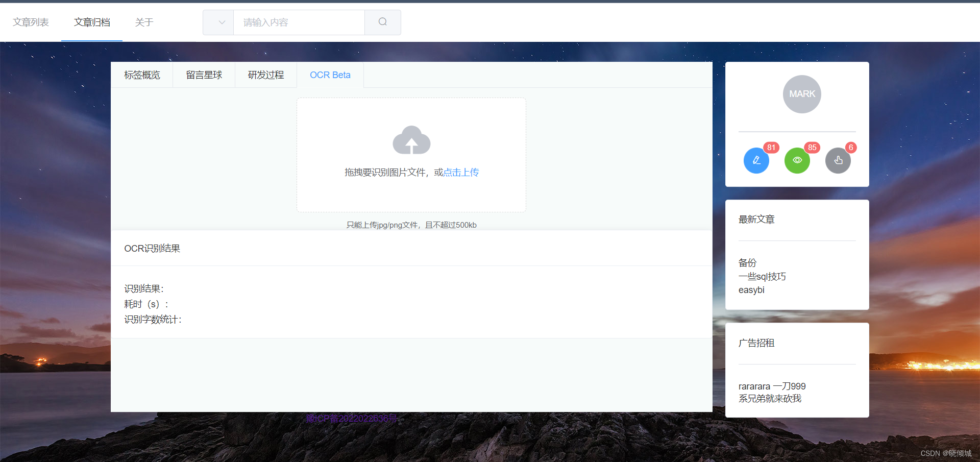Click the search magnifier button
The height and width of the screenshot is (462, 980).
pyautogui.click(x=383, y=22)
